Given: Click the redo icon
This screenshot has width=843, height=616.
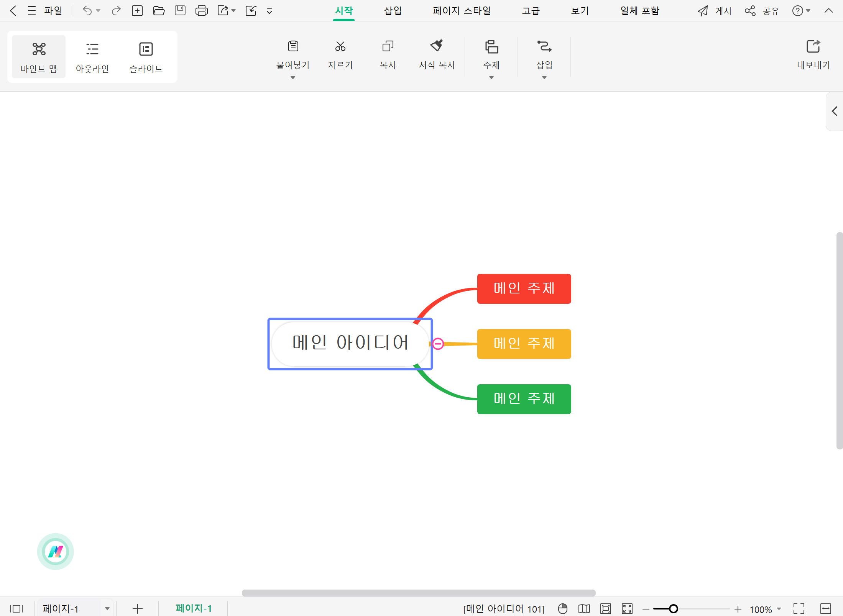Looking at the screenshot, I should coord(116,11).
